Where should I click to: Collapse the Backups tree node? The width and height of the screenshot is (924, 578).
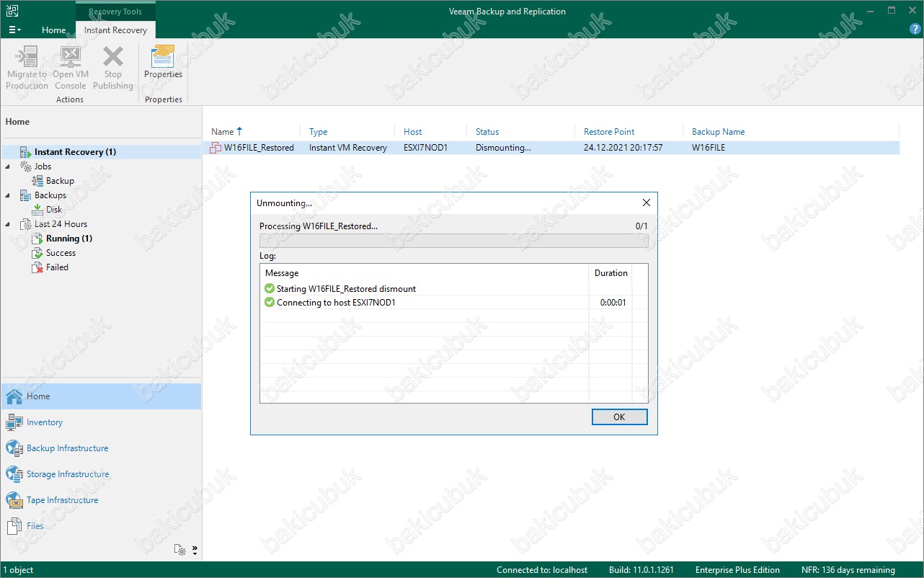[x=8, y=195]
